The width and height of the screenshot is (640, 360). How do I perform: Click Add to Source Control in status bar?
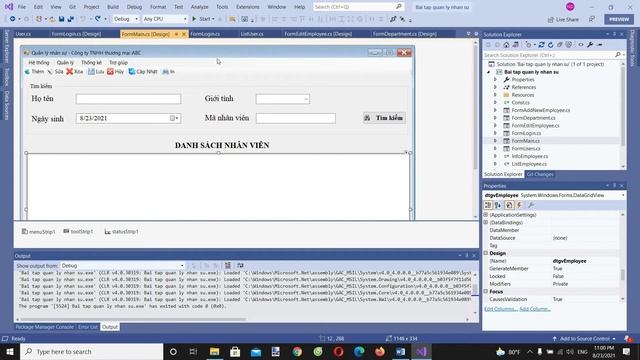point(584,338)
